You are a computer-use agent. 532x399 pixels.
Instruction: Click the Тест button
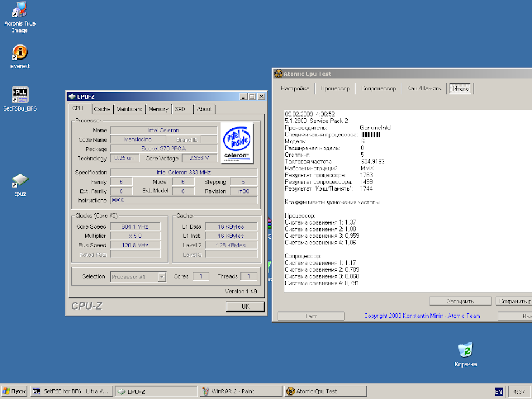pyautogui.click(x=311, y=316)
